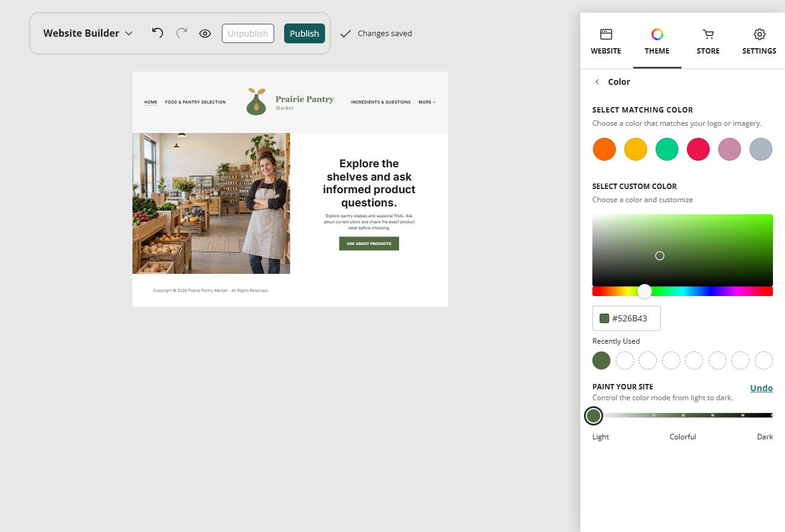Go to the Settings tab
785x532 pixels.
(x=759, y=41)
